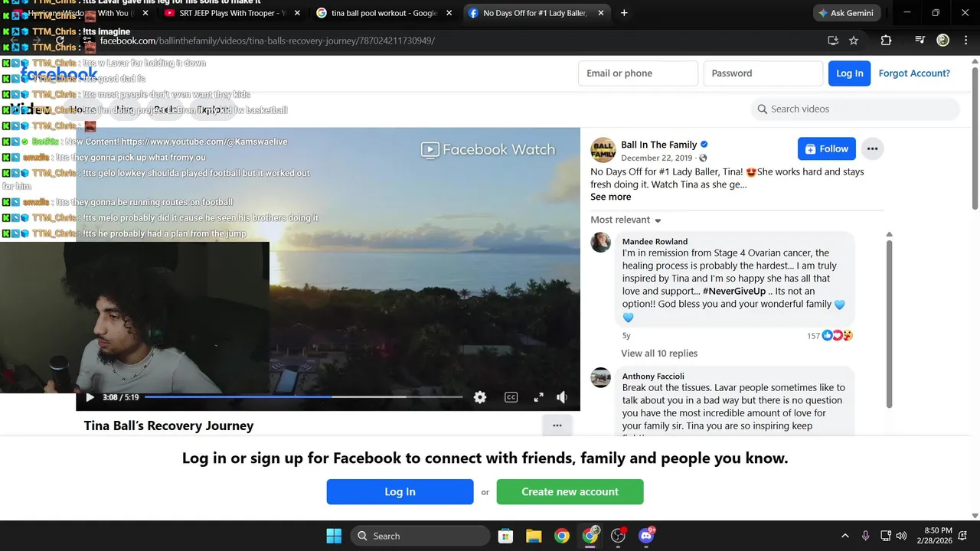Screen dimensions: 980x551
Task: Close the tina ball pool workout tab
Action: (449, 13)
